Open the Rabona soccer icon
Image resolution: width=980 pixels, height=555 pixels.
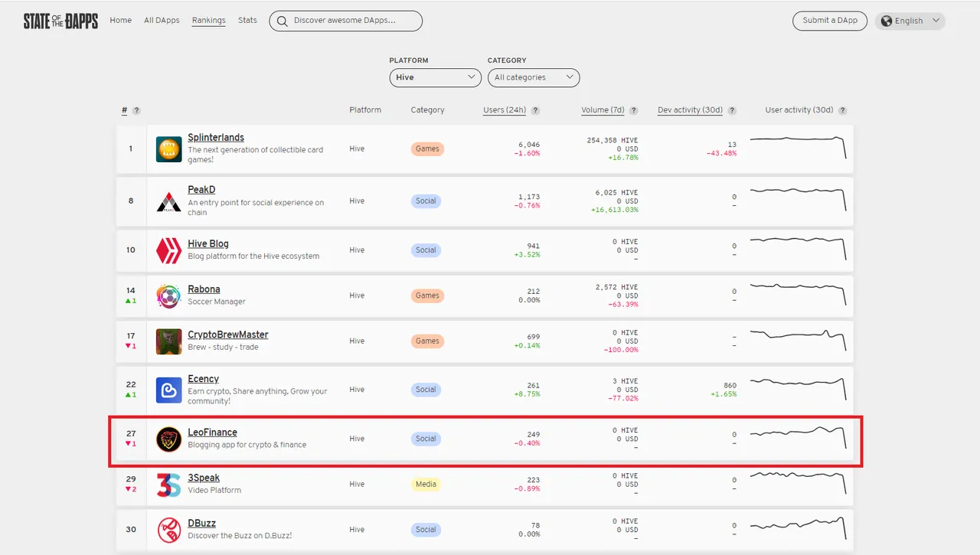(x=168, y=295)
